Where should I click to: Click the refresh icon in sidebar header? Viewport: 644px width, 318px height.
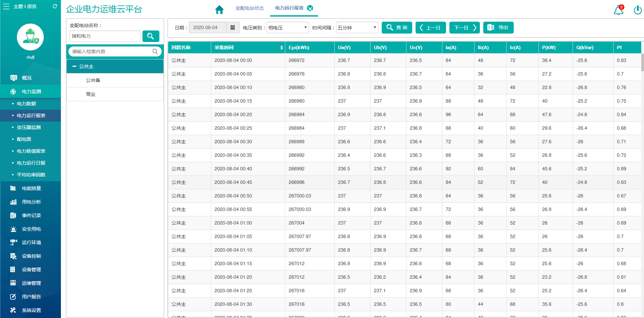coord(55,6)
